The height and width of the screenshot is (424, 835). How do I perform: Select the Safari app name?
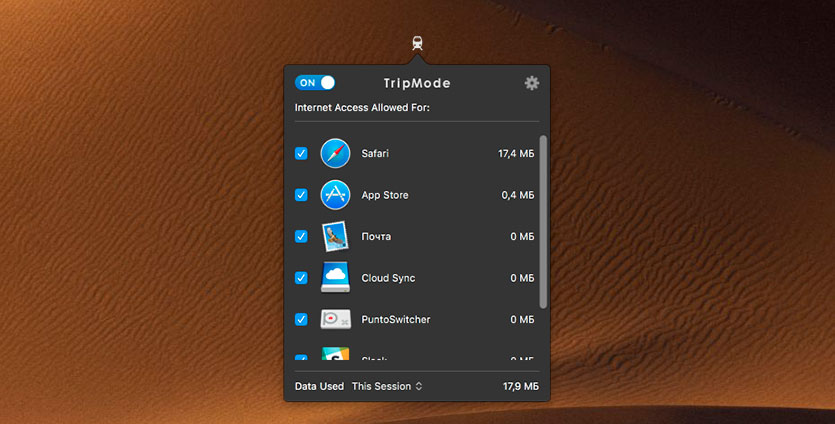pos(375,153)
